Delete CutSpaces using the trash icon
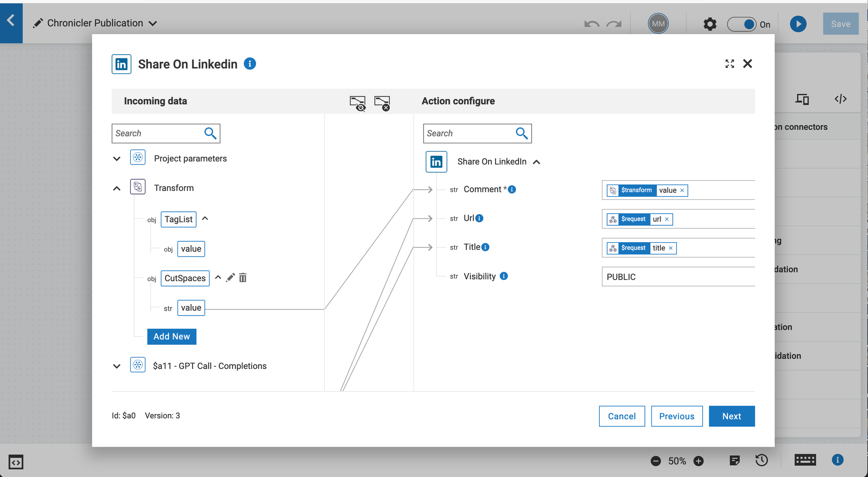 pyautogui.click(x=243, y=278)
